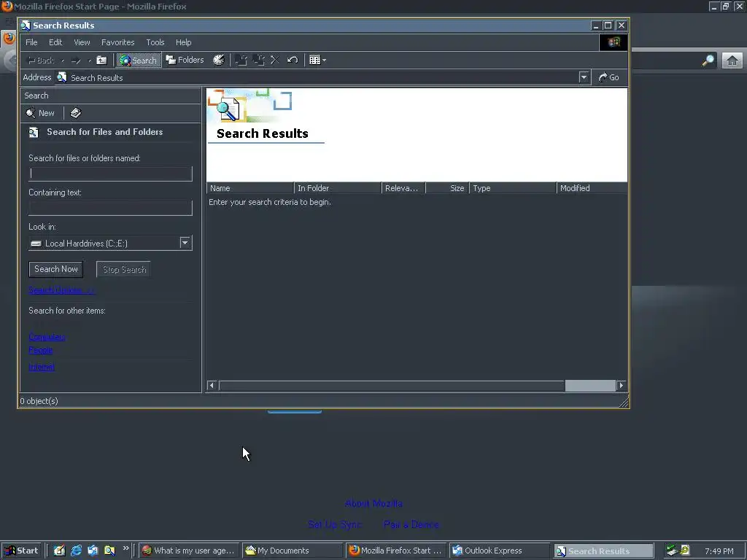Click the horizontal scrollbar right arrow

(621, 385)
